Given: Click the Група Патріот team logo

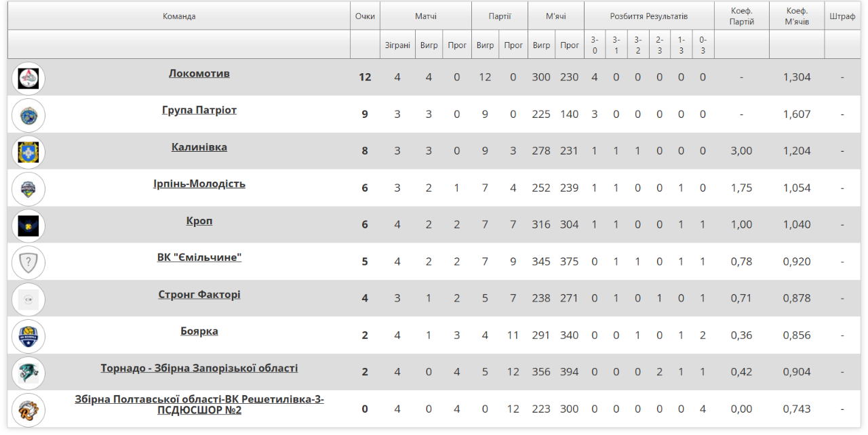Looking at the screenshot, I should (28, 115).
